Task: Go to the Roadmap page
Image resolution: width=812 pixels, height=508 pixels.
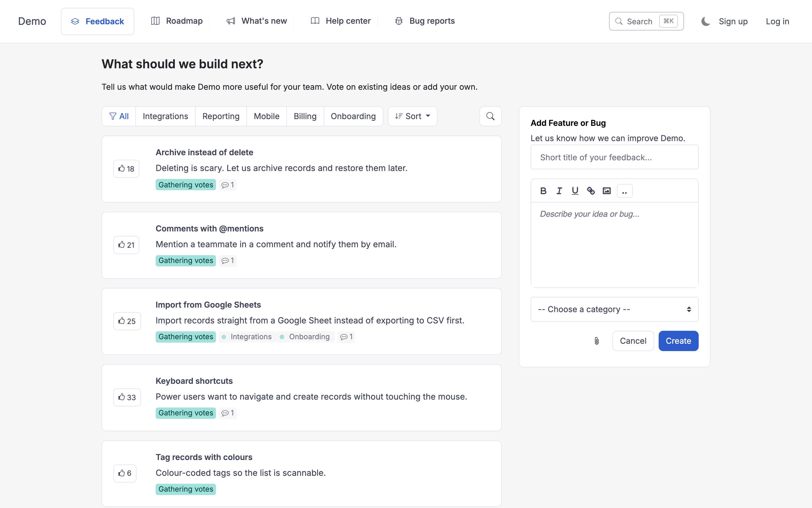Action: (177, 21)
